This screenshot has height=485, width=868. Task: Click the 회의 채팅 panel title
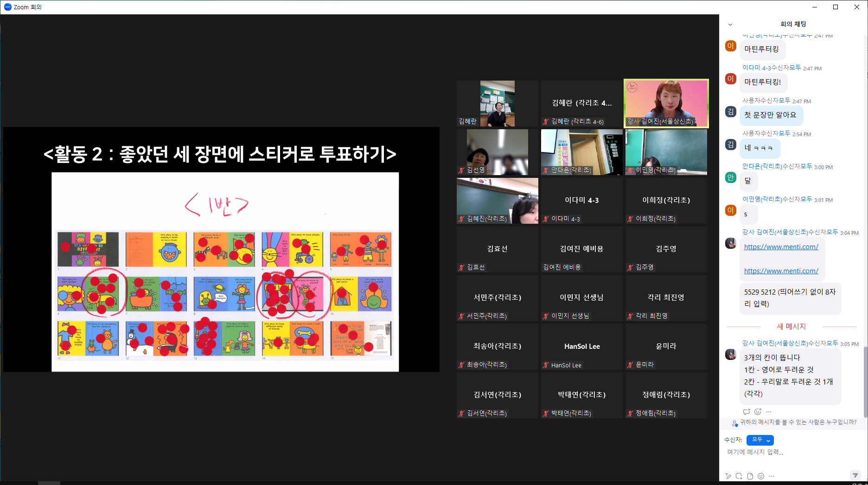pos(793,24)
